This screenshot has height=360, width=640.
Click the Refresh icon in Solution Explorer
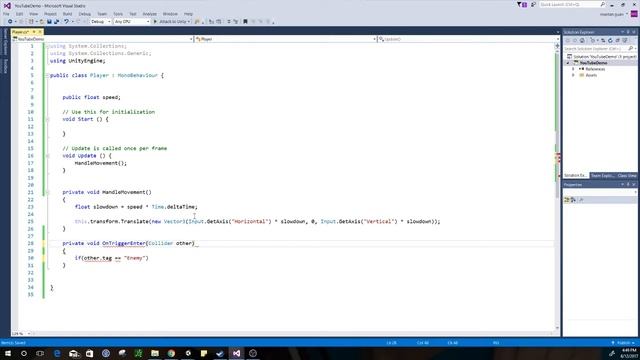point(610,40)
